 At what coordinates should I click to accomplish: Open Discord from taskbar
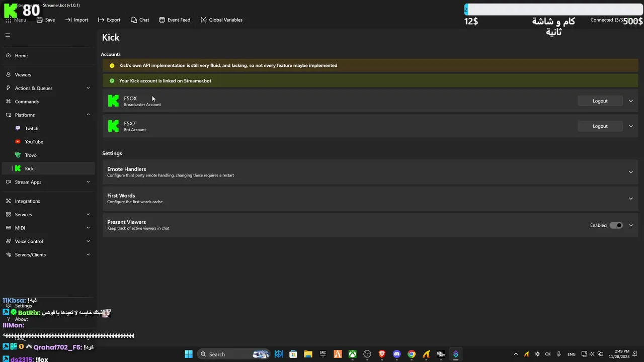(397, 354)
